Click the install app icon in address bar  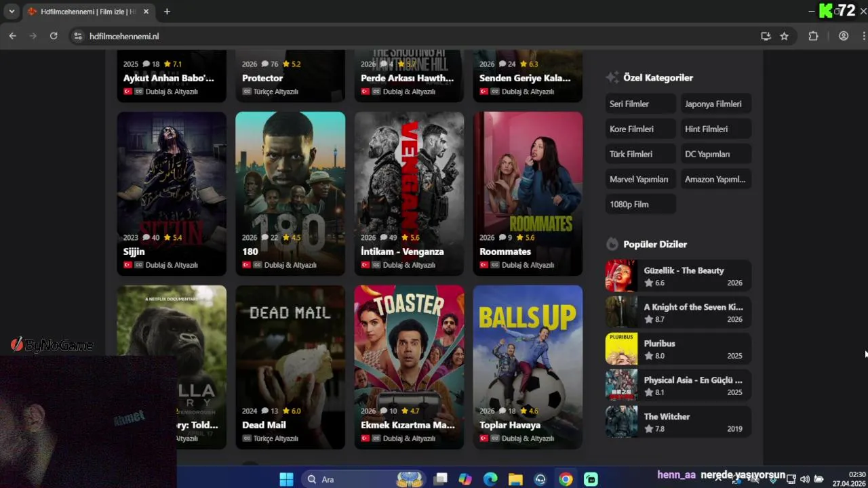pyautogui.click(x=766, y=36)
